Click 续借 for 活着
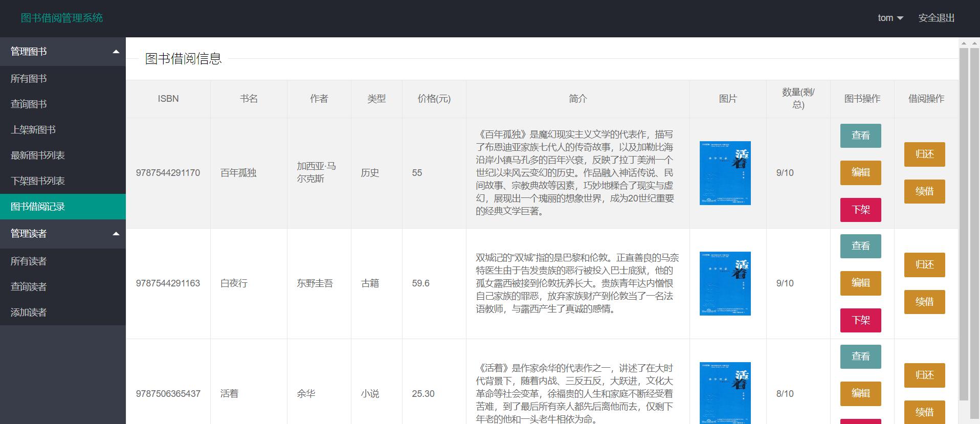Image resolution: width=980 pixels, height=424 pixels. pos(925,412)
